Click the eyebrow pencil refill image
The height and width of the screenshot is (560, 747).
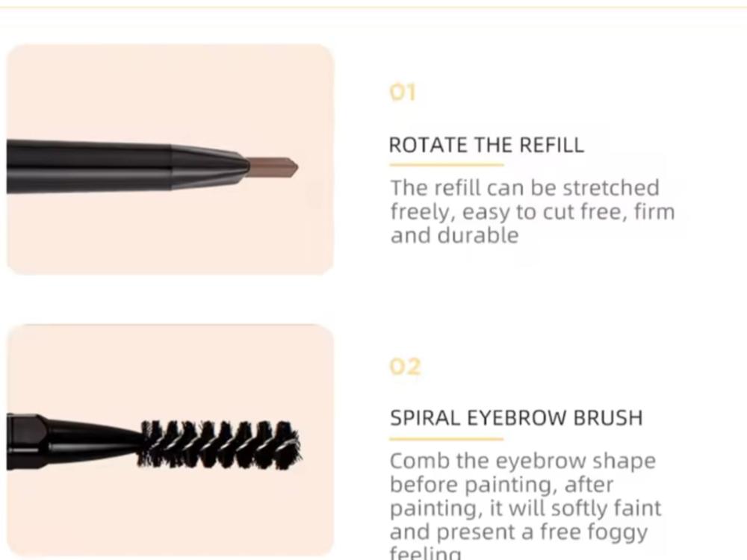tap(170, 160)
